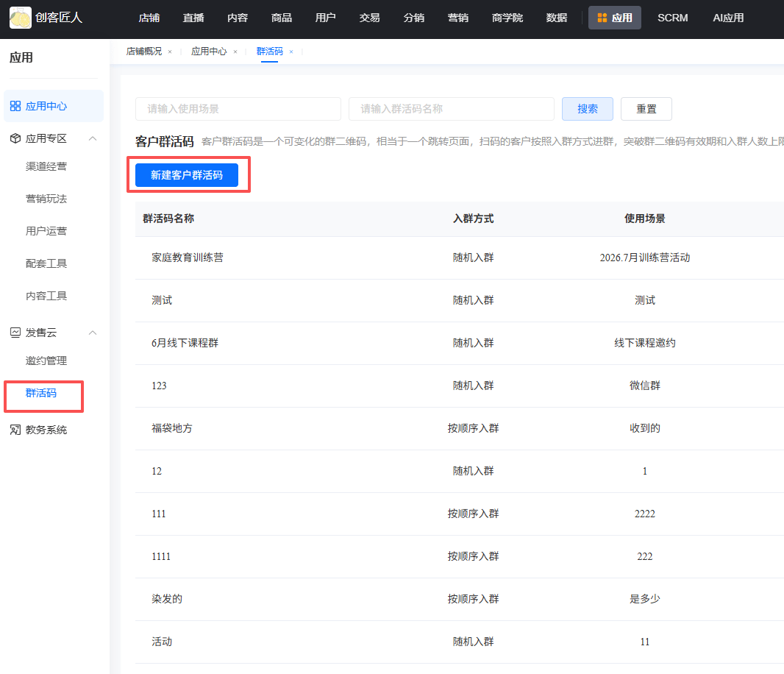The height and width of the screenshot is (674, 784).
Task: Switch to the 店铺概况 tab
Action: click(x=144, y=52)
